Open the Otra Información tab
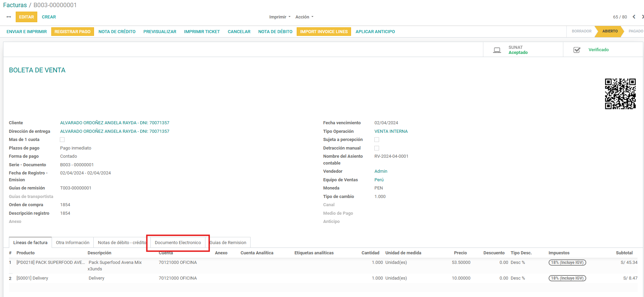The image size is (644, 297). 72,243
